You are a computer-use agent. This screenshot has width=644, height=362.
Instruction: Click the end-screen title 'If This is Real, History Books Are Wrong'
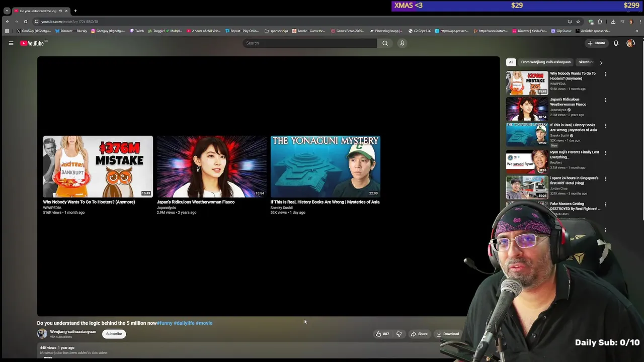click(x=325, y=202)
